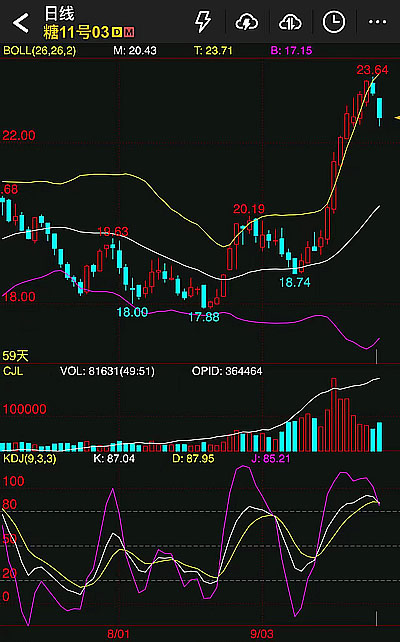Select the 糖11号03 contract name
This screenshot has height=642, width=400.
77,32
